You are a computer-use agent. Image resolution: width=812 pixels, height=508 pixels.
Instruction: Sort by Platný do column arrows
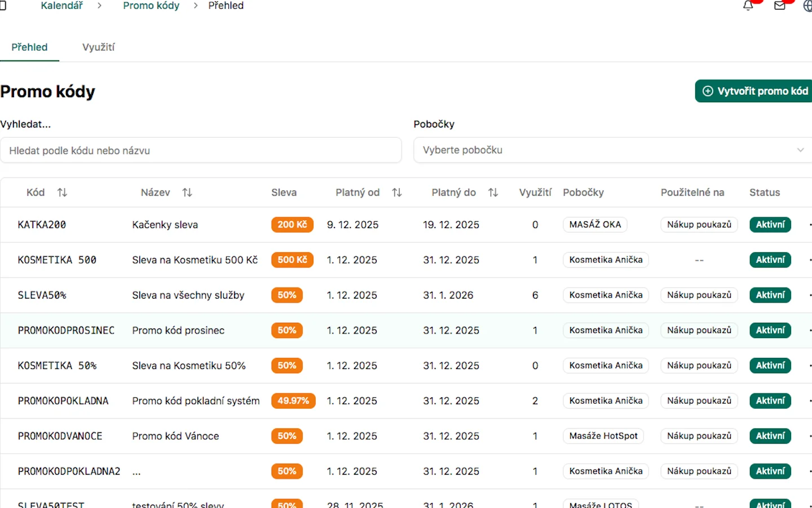click(x=493, y=192)
